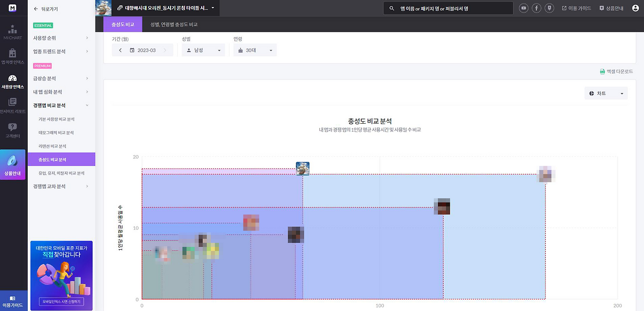The image size is (644, 311).
Task: Open 데모그래픽 비교 분석 page
Action: [x=56, y=133]
